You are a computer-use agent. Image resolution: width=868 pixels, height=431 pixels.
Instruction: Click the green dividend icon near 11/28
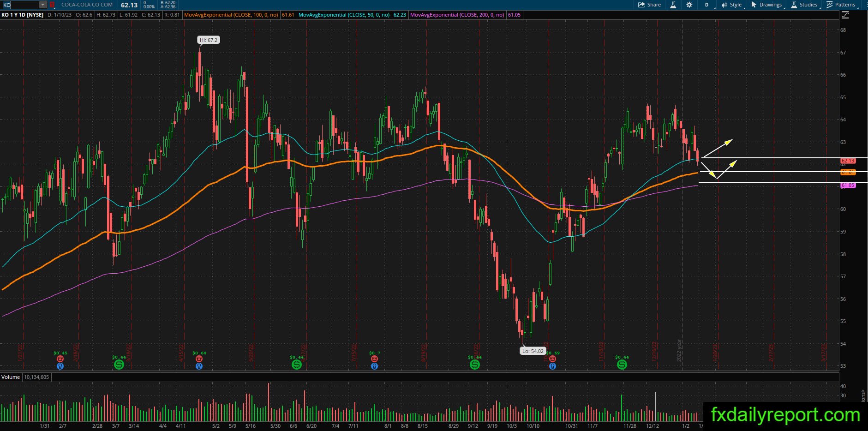tap(622, 365)
